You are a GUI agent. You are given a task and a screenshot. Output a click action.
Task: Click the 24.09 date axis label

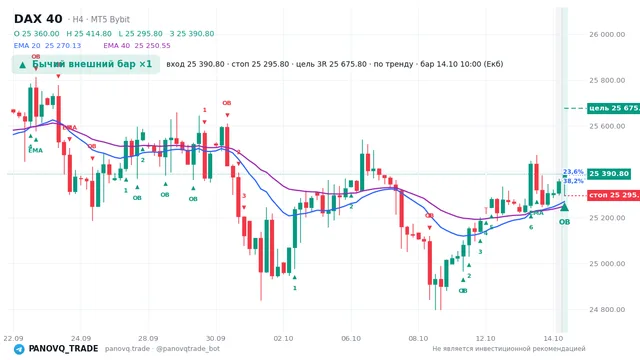81,338
